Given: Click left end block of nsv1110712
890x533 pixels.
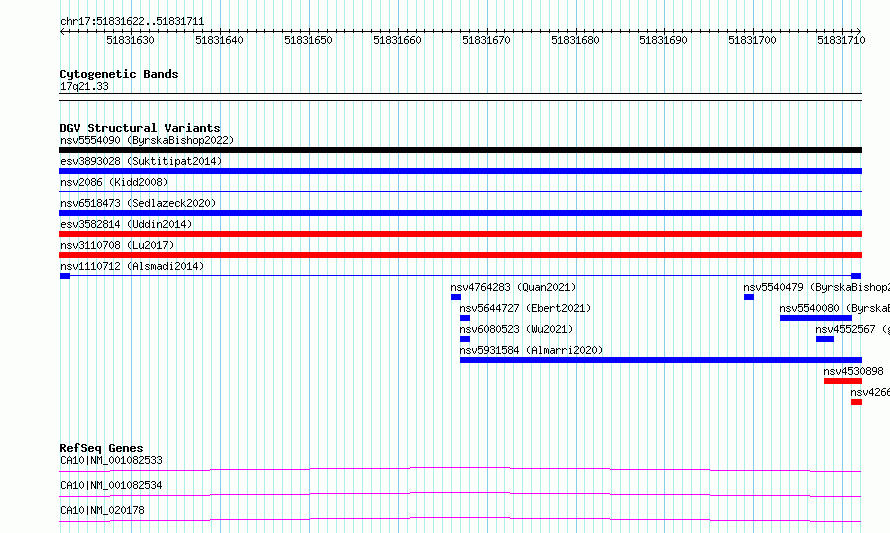Looking at the screenshot, I should (x=65, y=276).
